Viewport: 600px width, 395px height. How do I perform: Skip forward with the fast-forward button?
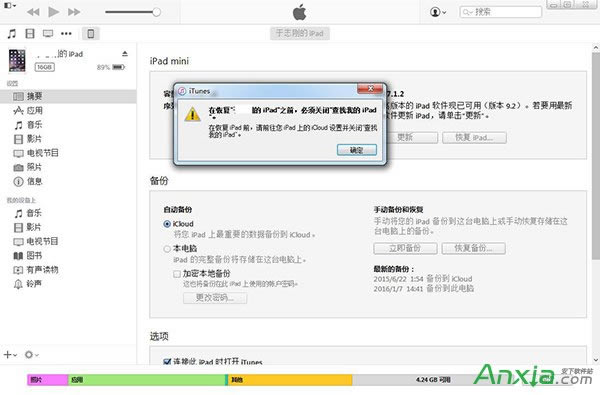pyautogui.click(x=74, y=12)
